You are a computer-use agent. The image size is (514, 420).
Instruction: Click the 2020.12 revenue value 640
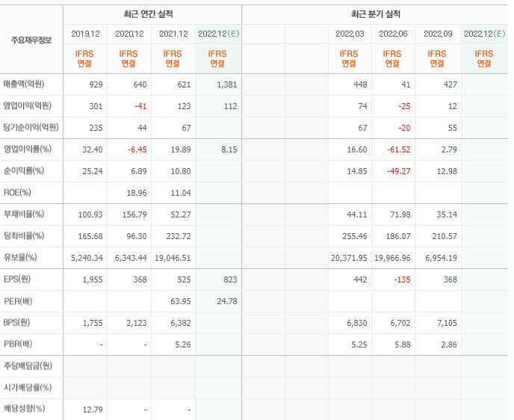coord(140,84)
